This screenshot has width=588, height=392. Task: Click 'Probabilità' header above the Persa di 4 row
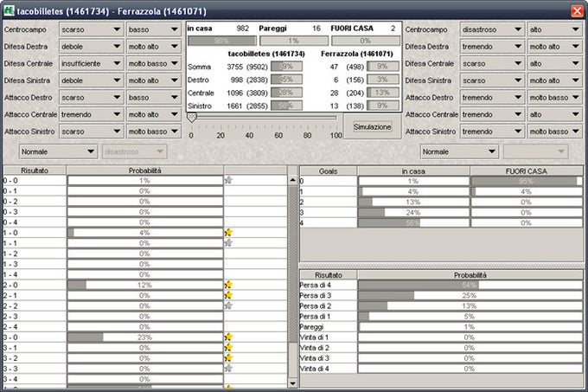(x=470, y=275)
